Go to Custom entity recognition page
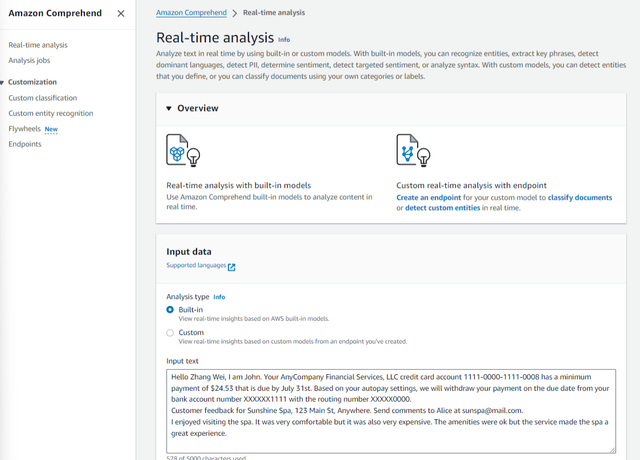The height and width of the screenshot is (460, 640). (50, 113)
